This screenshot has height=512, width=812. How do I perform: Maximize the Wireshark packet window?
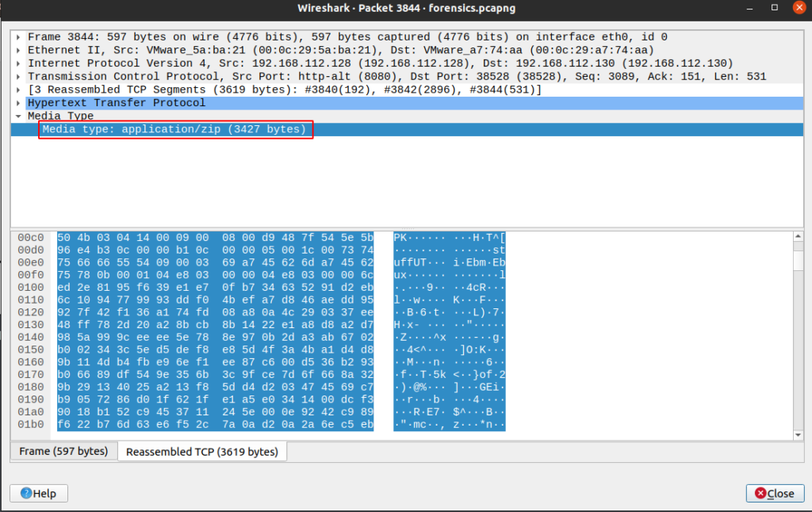pyautogui.click(x=775, y=8)
